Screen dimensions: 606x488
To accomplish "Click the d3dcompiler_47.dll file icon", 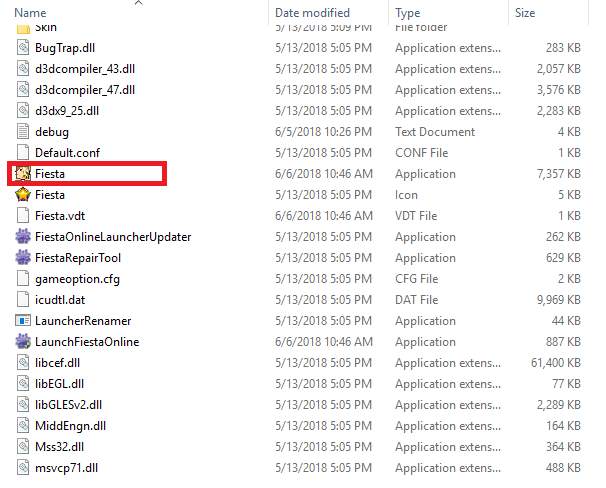I will point(23,90).
